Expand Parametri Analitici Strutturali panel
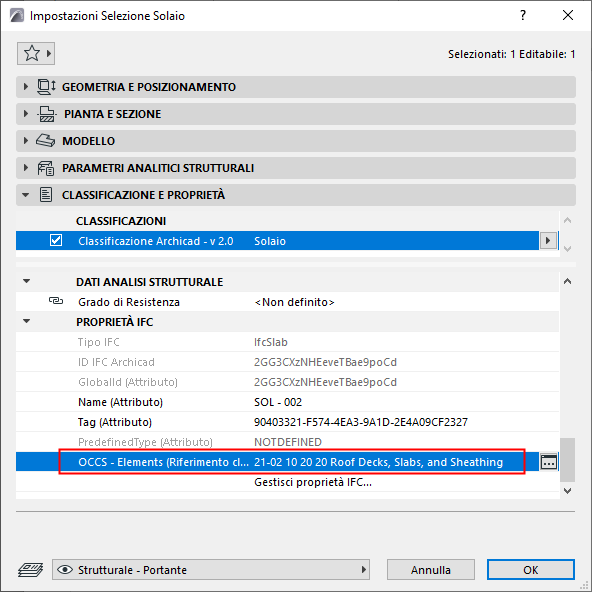 (x=26, y=168)
